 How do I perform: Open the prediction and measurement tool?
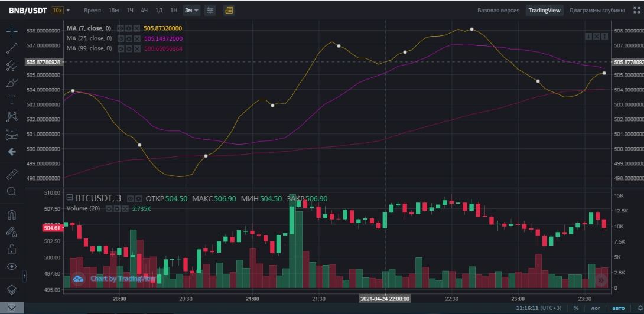click(12, 134)
